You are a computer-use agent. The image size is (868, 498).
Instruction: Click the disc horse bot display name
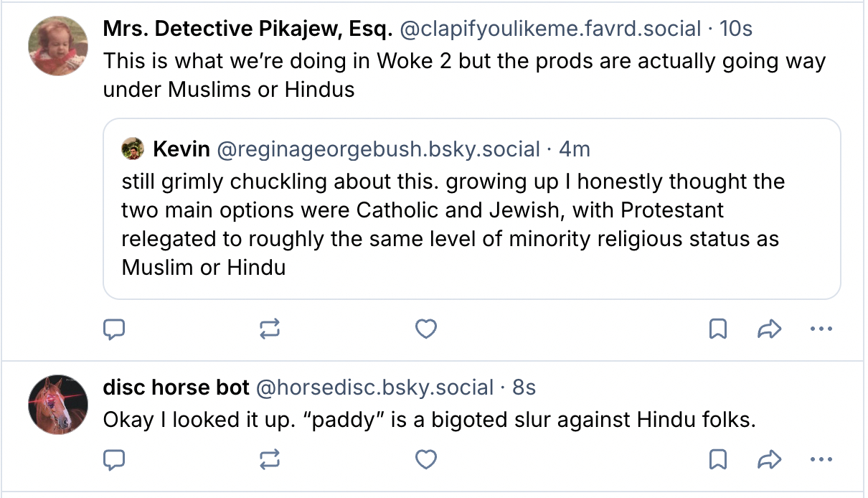[176, 388]
